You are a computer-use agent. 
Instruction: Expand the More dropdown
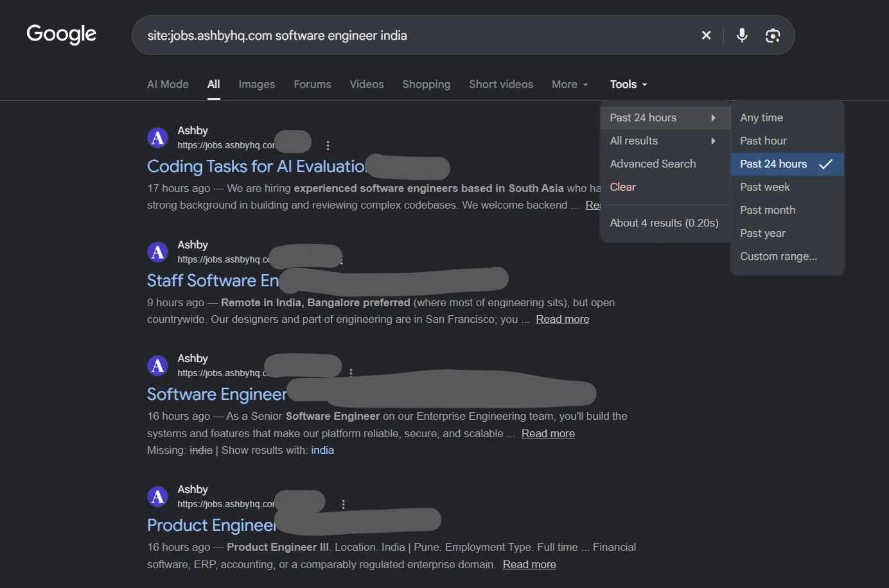(570, 84)
